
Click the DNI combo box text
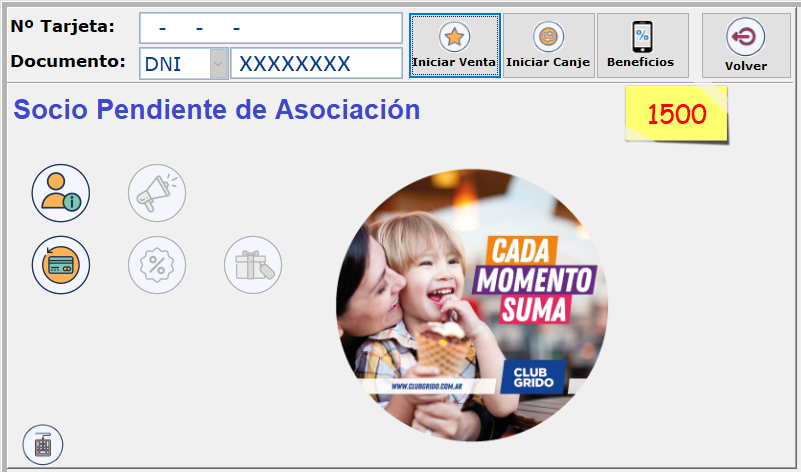tap(163, 64)
